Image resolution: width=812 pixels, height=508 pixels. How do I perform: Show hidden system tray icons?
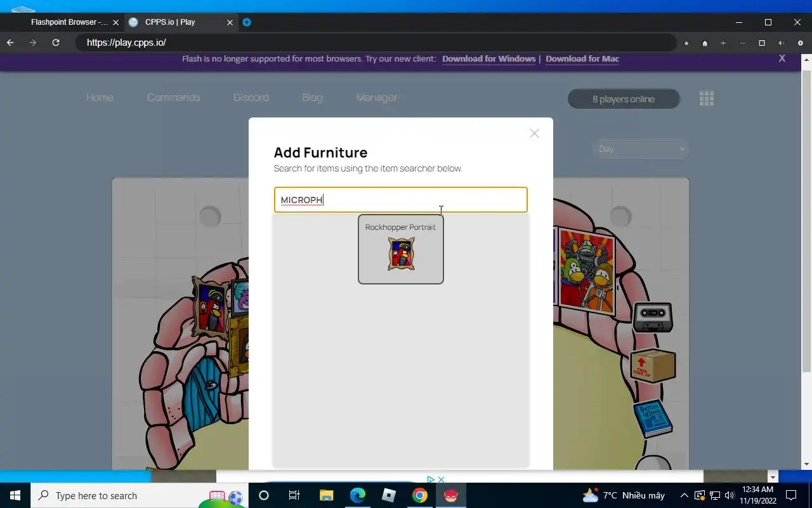[x=684, y=495]
